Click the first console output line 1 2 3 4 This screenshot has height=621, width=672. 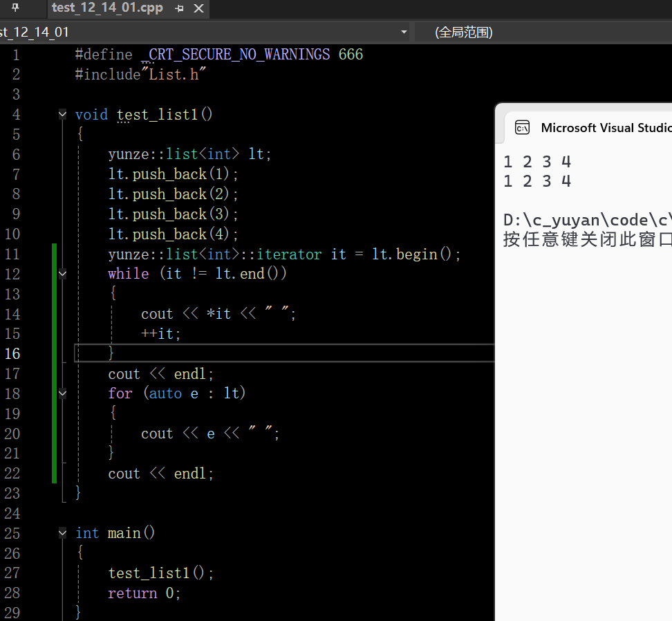(x=537, y=162)
